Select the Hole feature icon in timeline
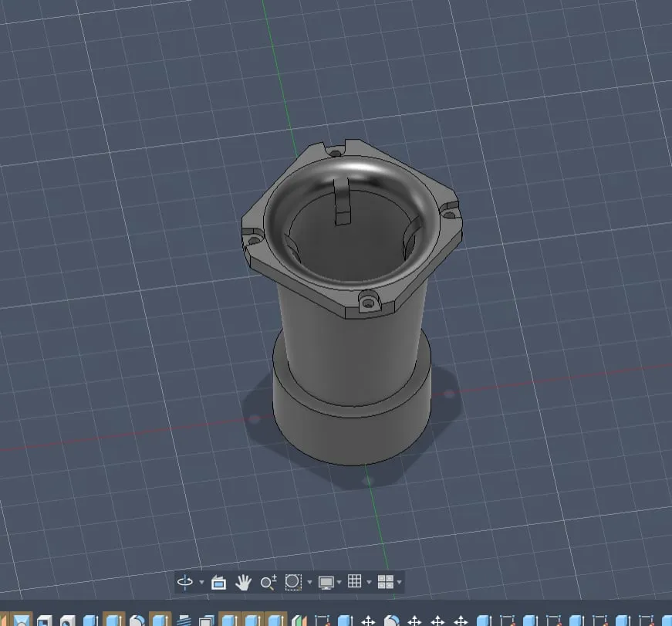Image resolution: width=672 pixels, height=626 pixels. (x=67, y=620)
